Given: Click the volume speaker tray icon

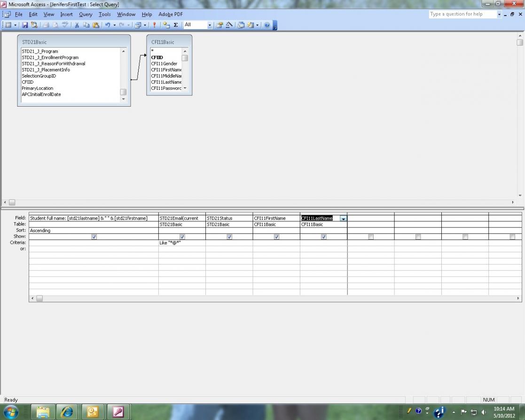Looking at the screenshot, I should point(484,412).
